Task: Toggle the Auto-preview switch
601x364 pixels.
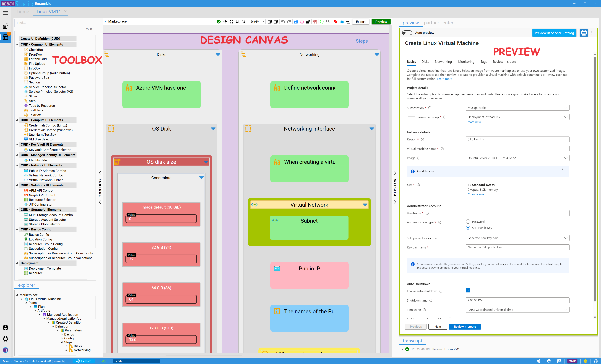Action: pyautogui.click(x=407, y=33)
